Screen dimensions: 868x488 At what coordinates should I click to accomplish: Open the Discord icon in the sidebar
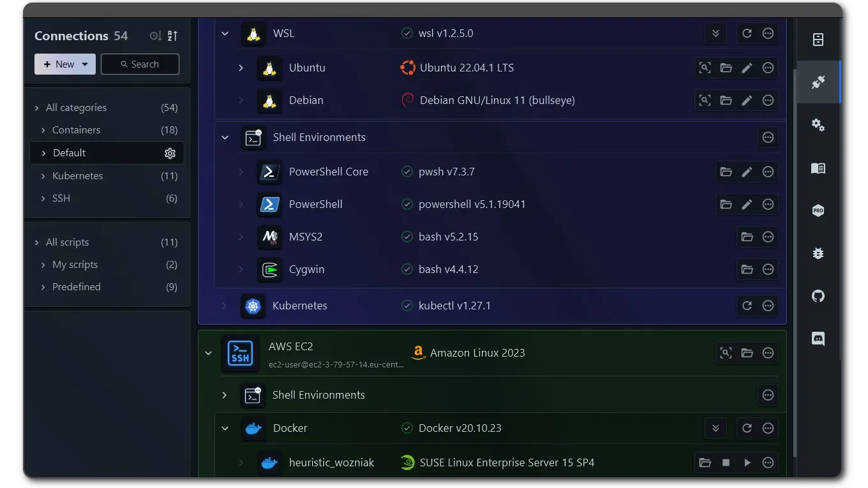818,339
